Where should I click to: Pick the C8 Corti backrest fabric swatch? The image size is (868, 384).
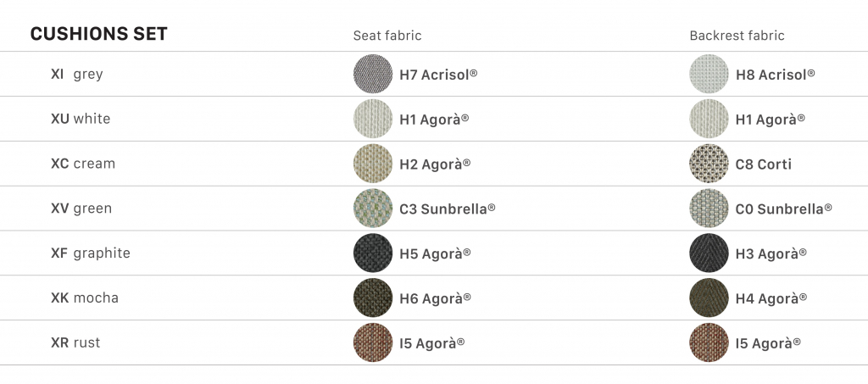tap(709, 164)
